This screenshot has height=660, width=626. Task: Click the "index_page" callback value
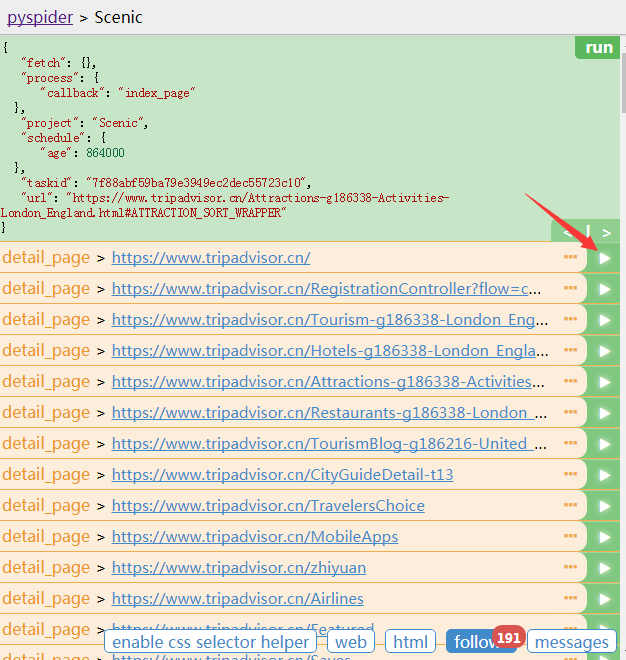pyautogui.click(x=157, y=93)
